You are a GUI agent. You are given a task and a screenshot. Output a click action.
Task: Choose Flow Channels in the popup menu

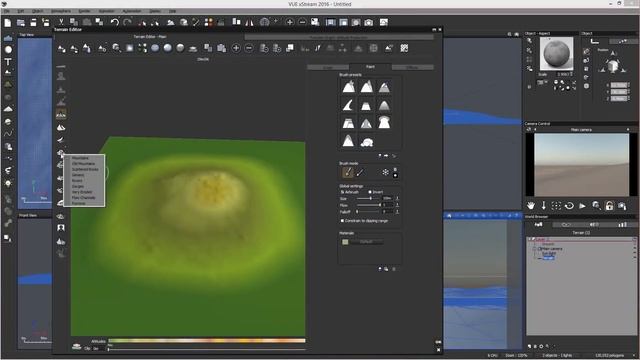[84, 198]
